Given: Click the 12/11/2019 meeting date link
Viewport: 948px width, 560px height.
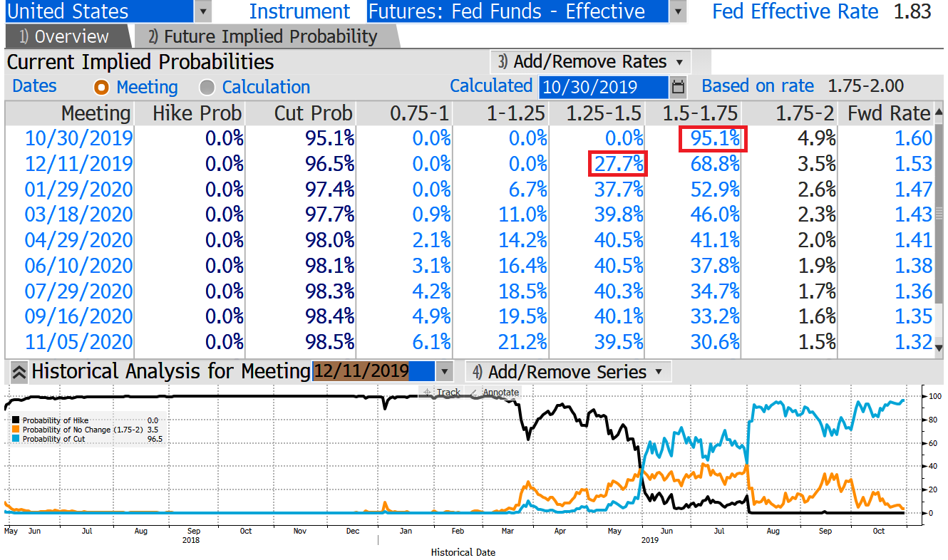Looking at the screenshot, I should (78, 164).
